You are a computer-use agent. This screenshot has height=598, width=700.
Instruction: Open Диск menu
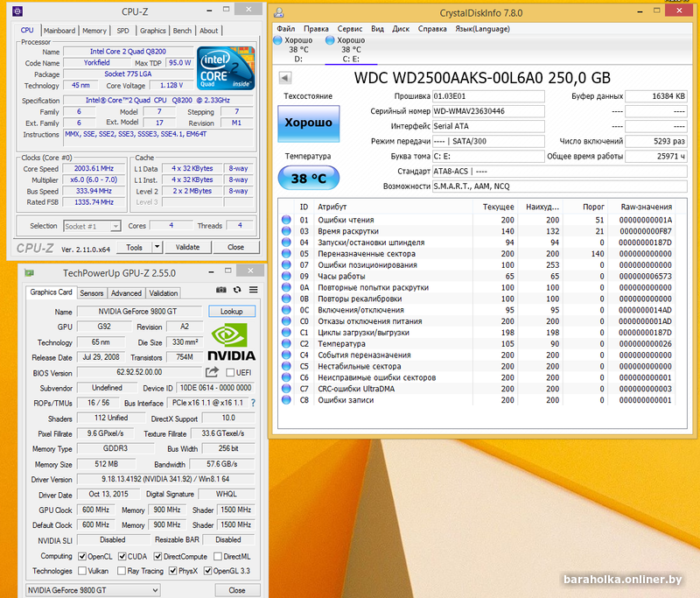401,29
